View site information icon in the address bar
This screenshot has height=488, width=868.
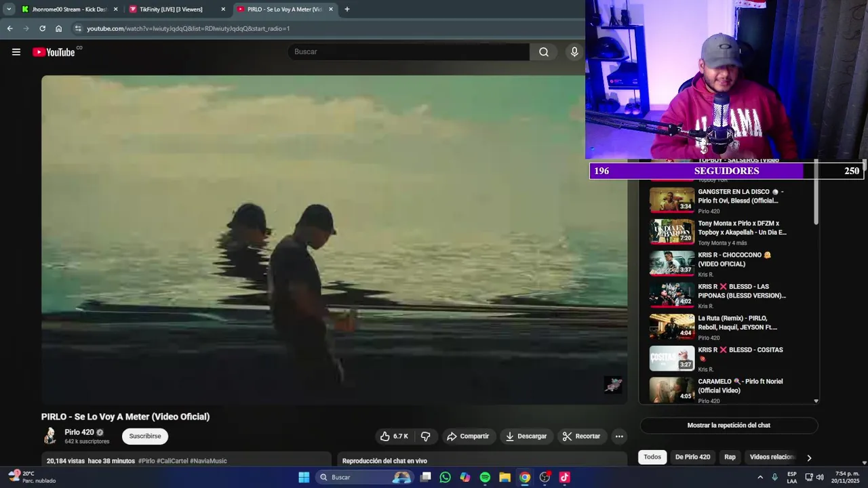click(78, 28)
